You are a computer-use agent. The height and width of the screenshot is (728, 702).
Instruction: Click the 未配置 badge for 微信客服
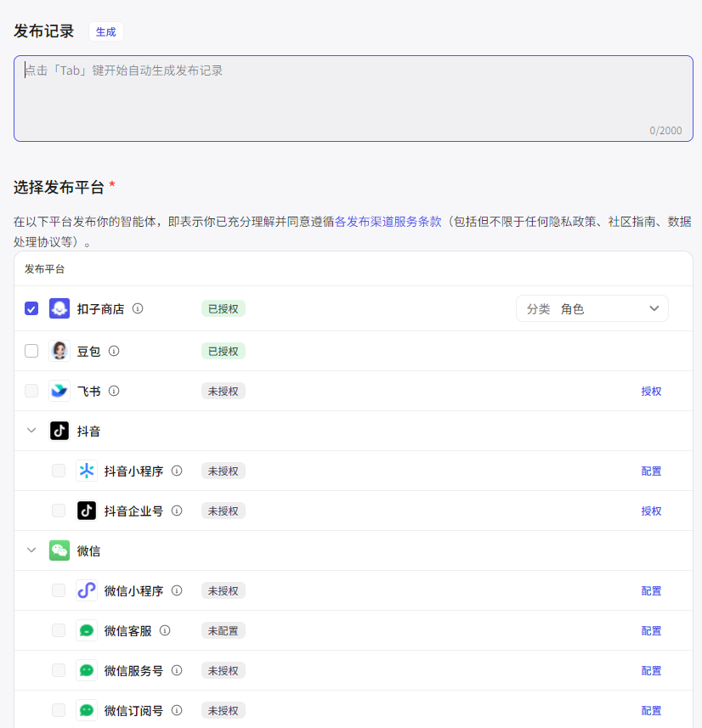(223, 630)
